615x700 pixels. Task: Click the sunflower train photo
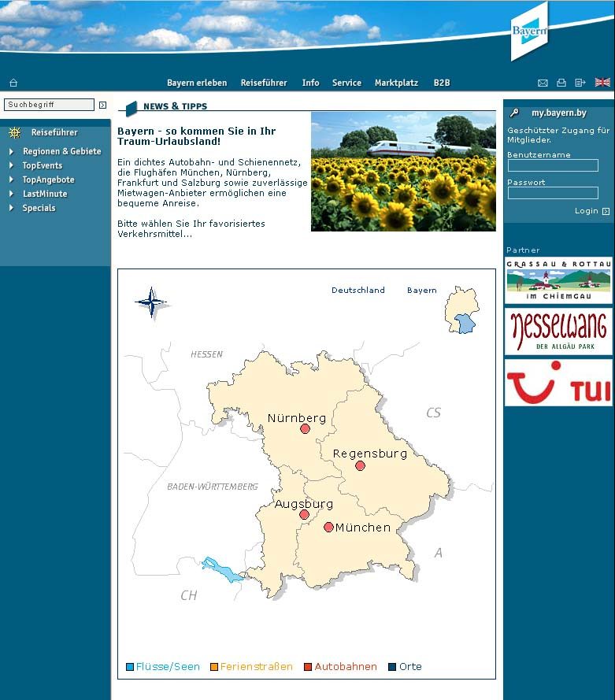click(x=403, y=172)
